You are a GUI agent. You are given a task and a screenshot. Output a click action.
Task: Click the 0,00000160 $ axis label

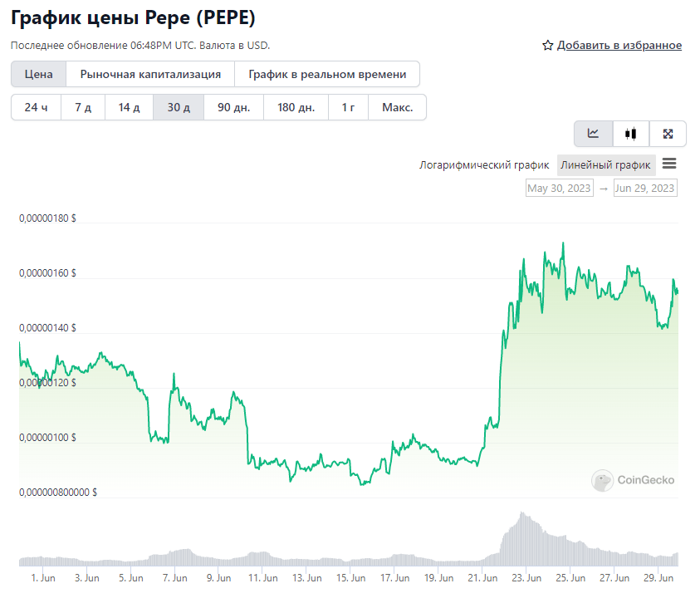[47, 273]
